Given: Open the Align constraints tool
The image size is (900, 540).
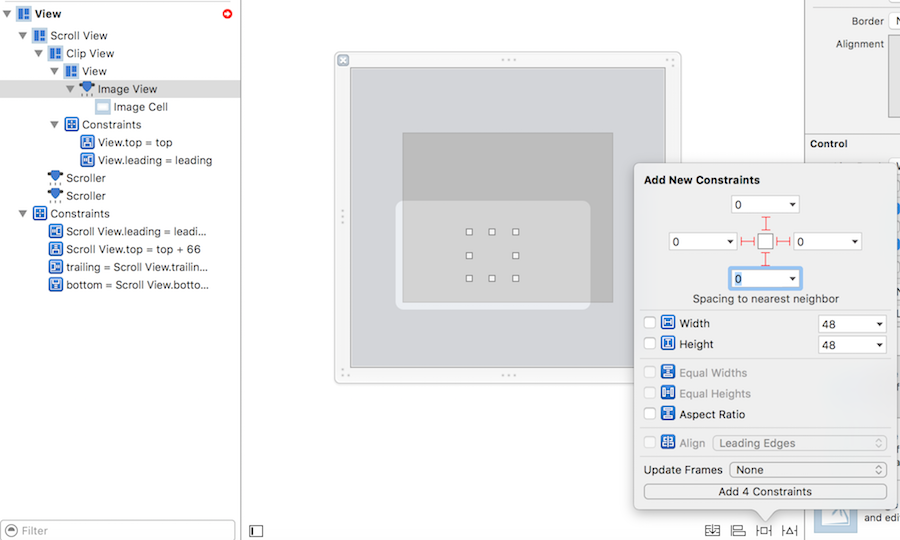Looking at the screenshot, I should click(x=738, y=530).
